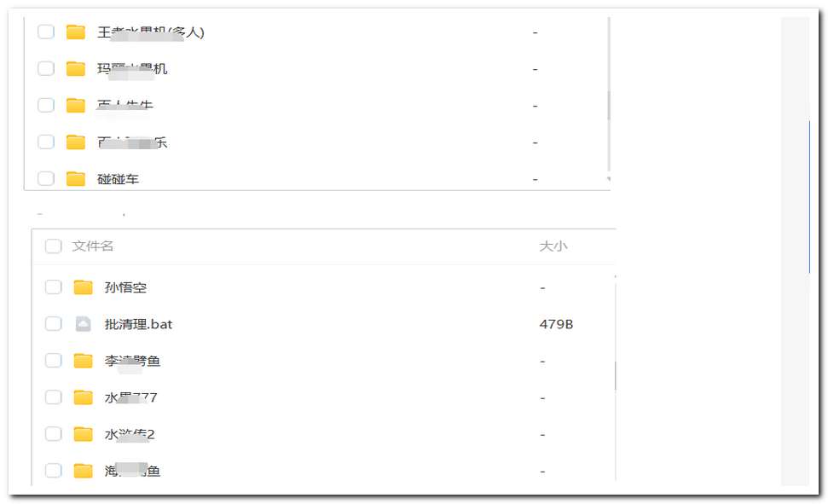Screen dimensions: 828x504
Task: Tick the checkbox beside 碰碰车
Action: click(46, 178)
